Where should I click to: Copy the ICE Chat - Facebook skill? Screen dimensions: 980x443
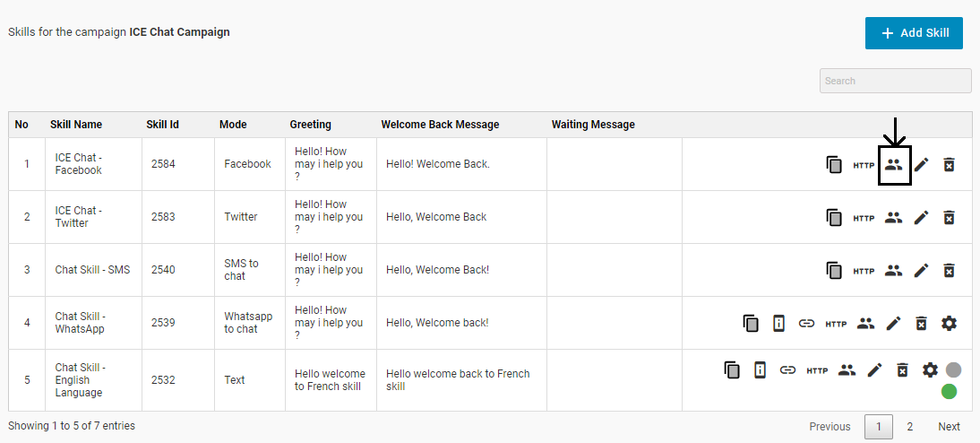(834, 165)
